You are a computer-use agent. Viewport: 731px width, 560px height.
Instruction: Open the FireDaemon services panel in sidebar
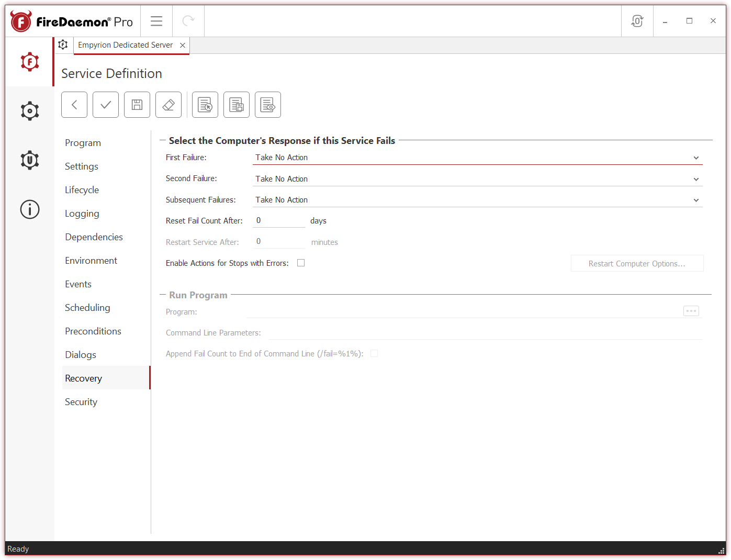[x=29, y=61]
